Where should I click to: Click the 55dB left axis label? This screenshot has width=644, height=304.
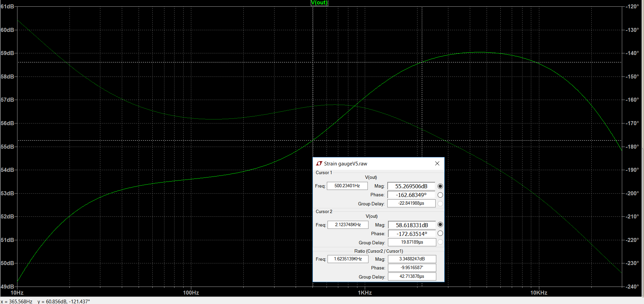7,147
